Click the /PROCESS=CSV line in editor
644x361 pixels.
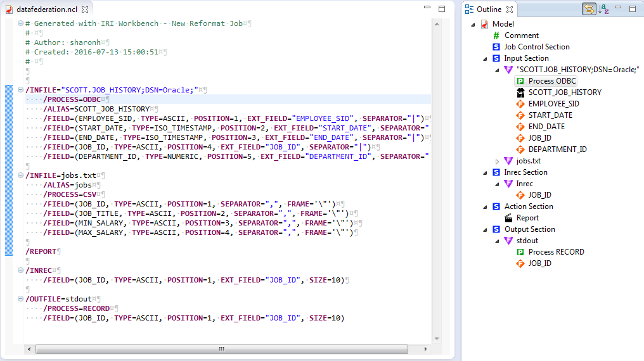pos(70,194)
